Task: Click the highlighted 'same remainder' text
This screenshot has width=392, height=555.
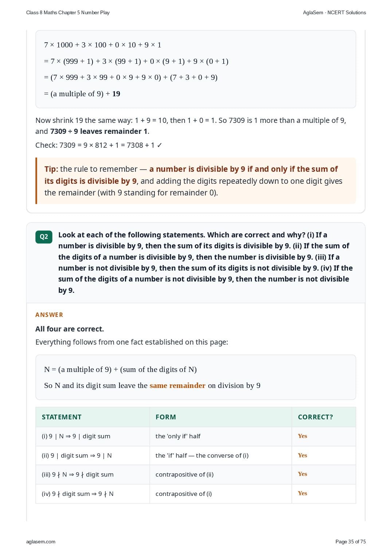Action: click(177, 385)
